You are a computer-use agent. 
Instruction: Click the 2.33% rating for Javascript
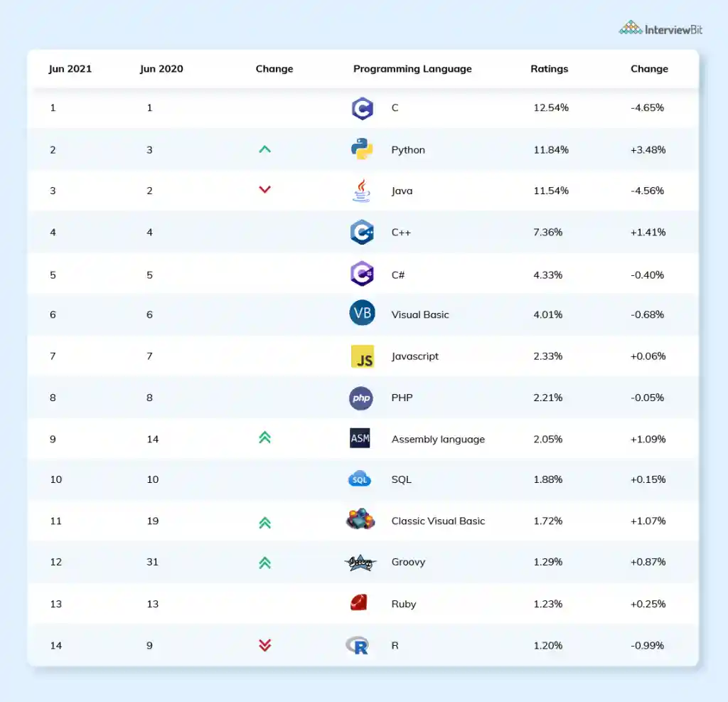(x=548, y=356)
